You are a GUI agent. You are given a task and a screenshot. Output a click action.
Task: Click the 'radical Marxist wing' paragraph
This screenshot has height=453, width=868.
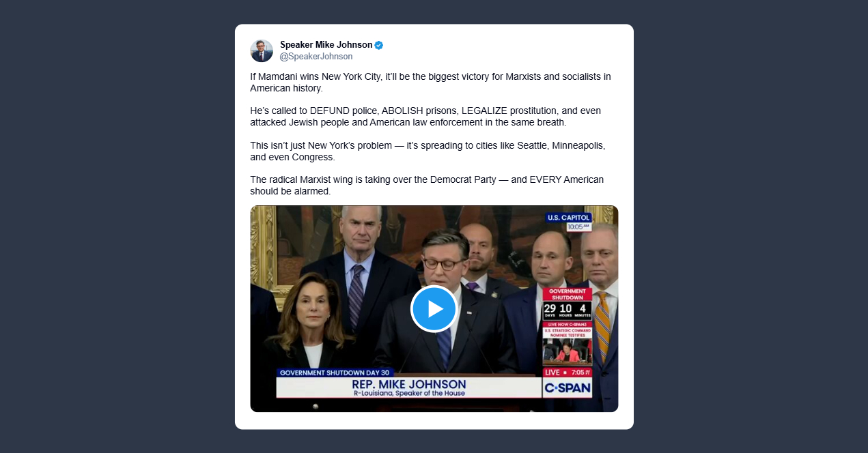pyautogui.click(x=427, y=186)
